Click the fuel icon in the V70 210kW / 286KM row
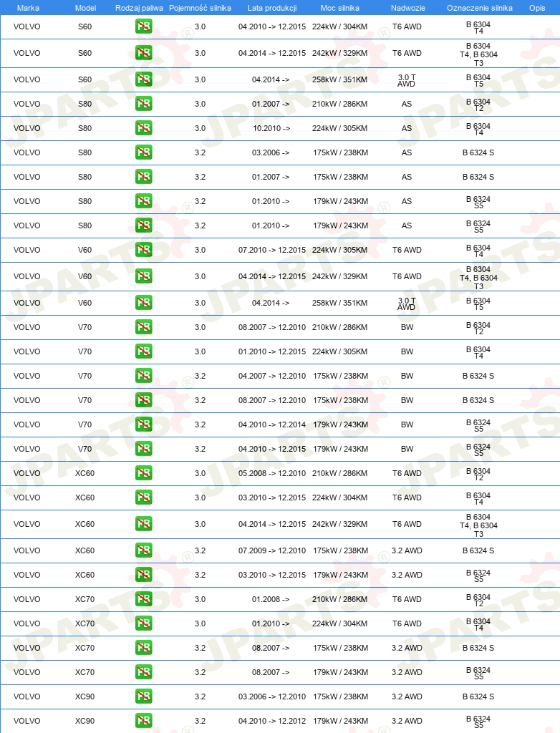Screen dimensions: 560x733 pyautogui.click(x=144, y=327)
